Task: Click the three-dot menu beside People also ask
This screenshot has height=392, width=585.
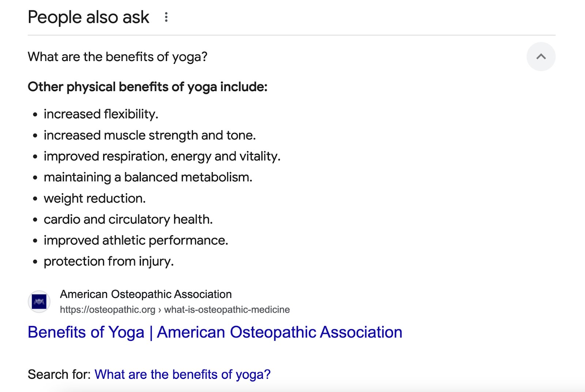Action: [x=167, y=17]
